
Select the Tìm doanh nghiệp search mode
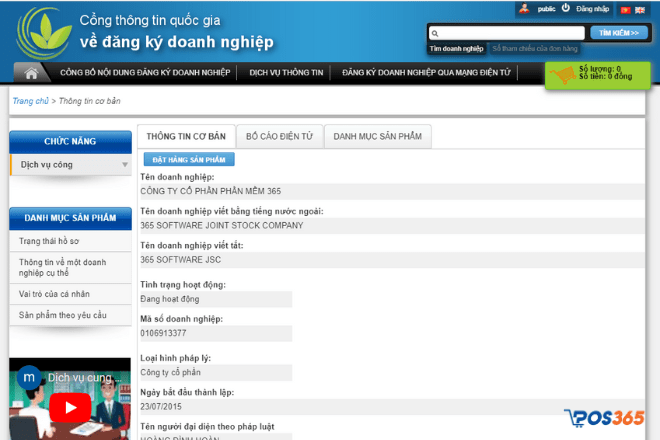coord(456,49)
